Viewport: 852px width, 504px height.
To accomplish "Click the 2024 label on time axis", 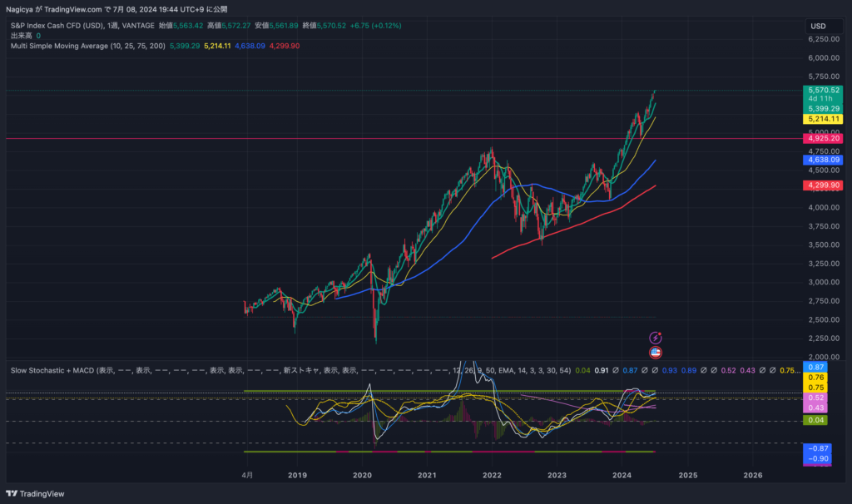I will click(622, 475).
